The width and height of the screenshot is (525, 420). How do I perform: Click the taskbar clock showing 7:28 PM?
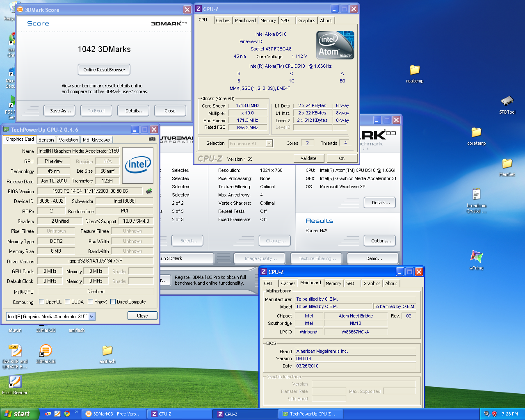pos(509,414)
